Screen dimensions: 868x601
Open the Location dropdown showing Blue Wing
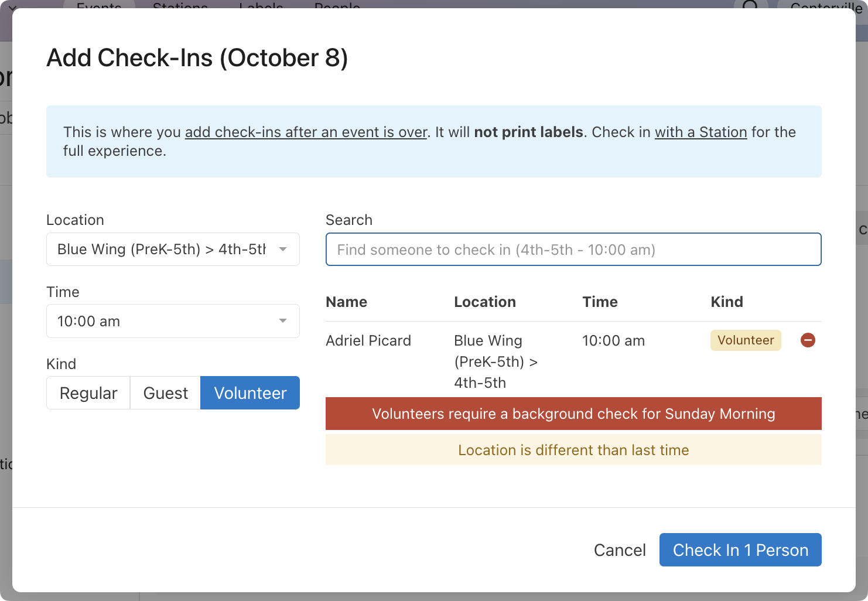click(x=173, y=250)
